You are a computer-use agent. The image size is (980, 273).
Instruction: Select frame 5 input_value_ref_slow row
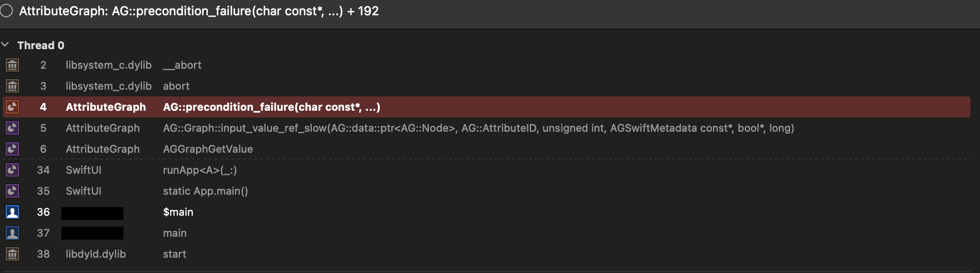[487, 128]
